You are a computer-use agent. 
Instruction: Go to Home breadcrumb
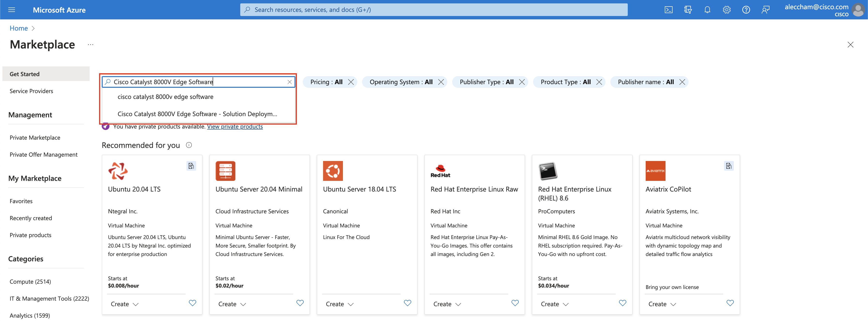pyautogui.click(x=19, y=28)
